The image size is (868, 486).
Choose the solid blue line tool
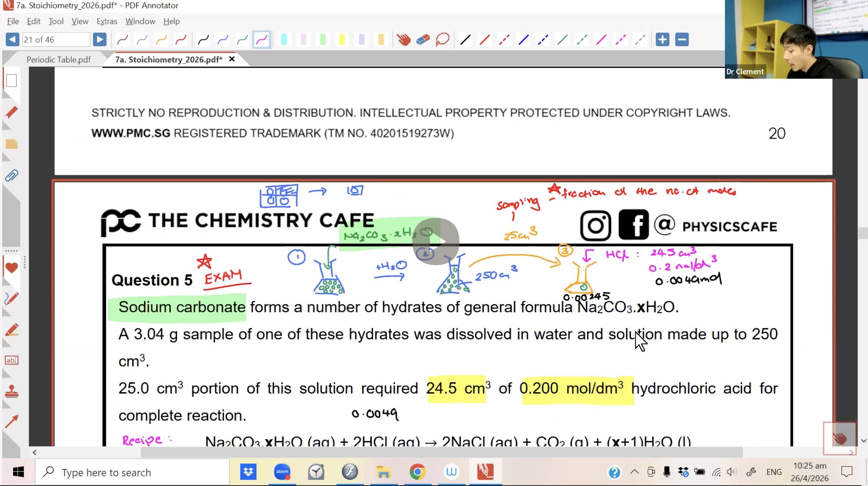524,39
